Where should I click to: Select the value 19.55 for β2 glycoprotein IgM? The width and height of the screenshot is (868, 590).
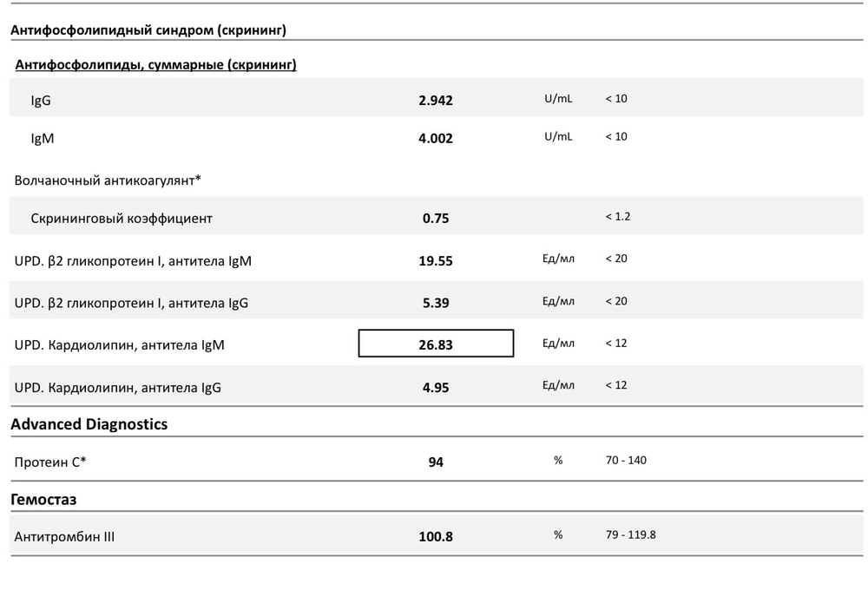pos(436,260)
